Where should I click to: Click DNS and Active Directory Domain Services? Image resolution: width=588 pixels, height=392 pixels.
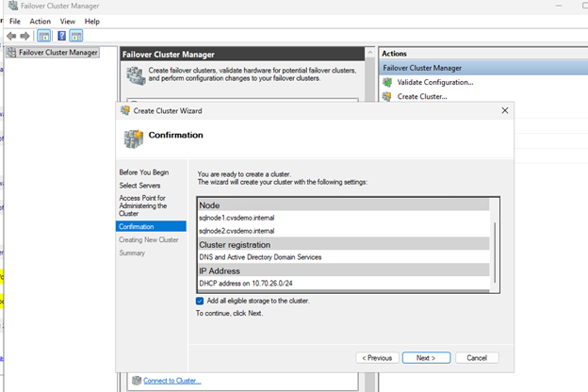click(x=260, y=257)
